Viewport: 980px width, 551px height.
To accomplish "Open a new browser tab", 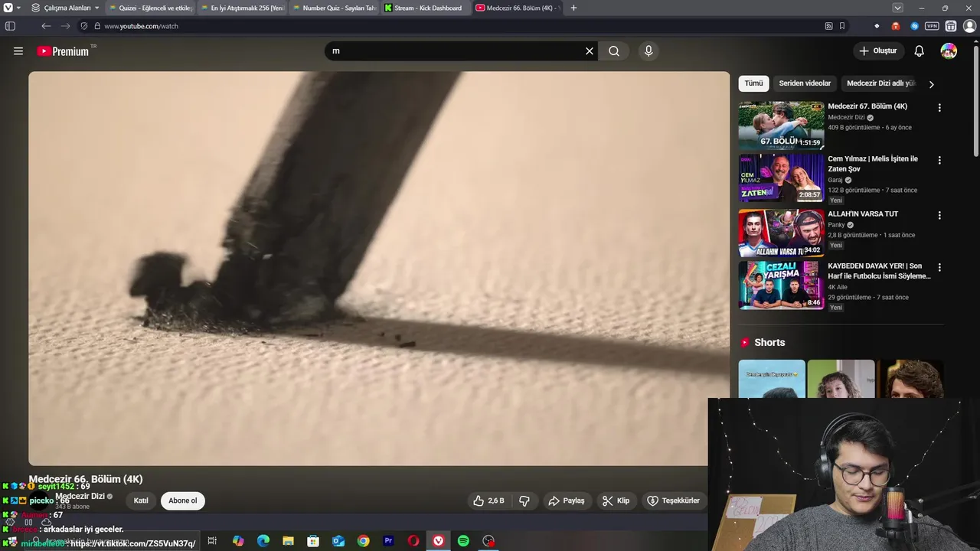I will 574,8.
